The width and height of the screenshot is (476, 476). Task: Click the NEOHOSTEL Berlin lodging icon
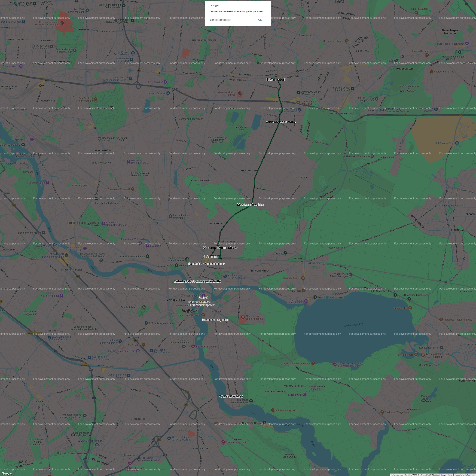(193, 346)
